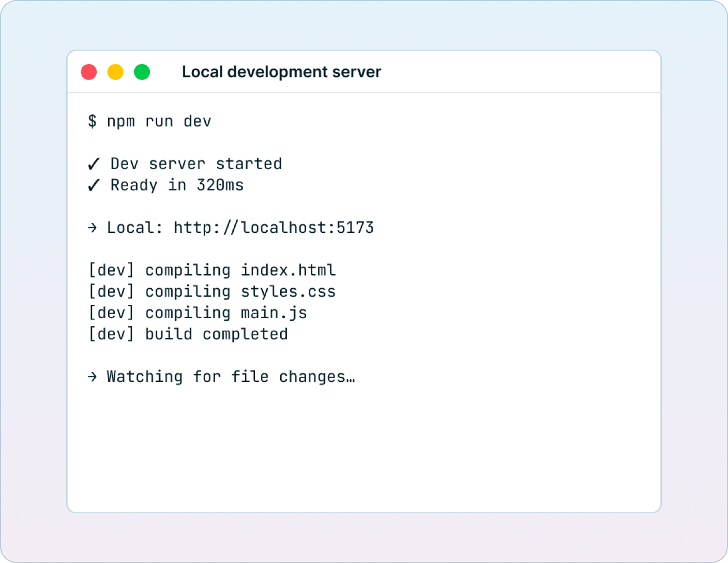This screenshot has width=728, height=563.
Task: Click the checkmark beside "Dev server started"
Action: pos(94,164)
